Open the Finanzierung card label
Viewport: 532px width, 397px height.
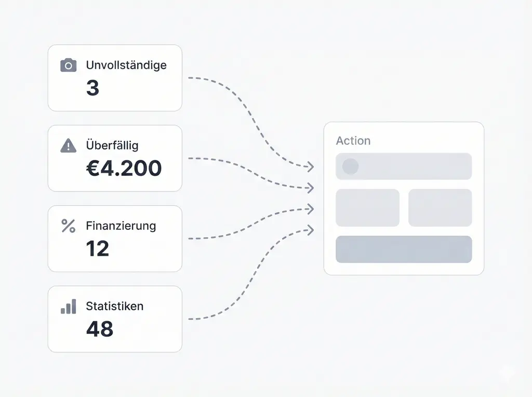[121, 226]
